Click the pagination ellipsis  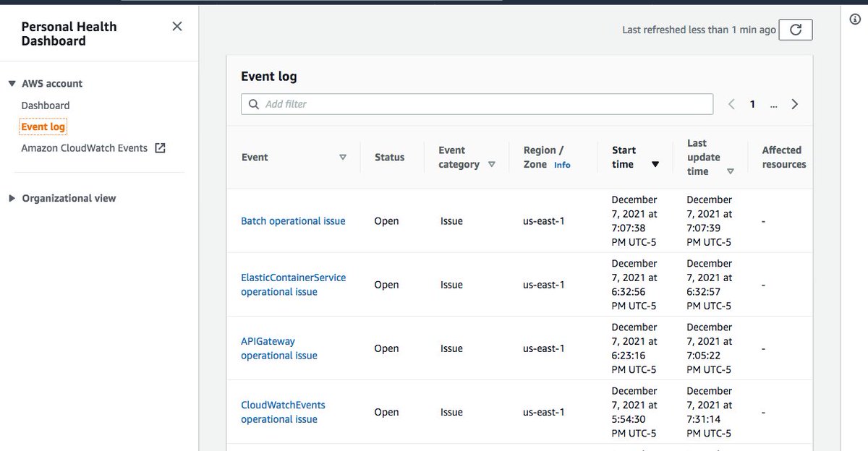(774, 105)
